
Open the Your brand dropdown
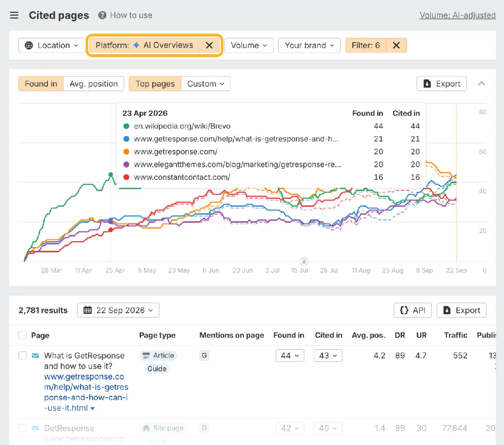(309, 45)
